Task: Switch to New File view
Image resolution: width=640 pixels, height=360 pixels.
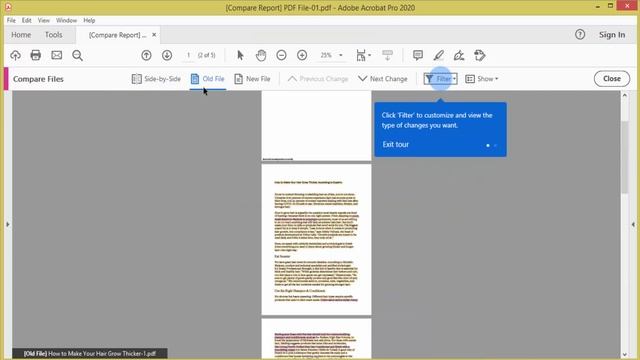Action: pyautogui.click(x=252, y=79)
